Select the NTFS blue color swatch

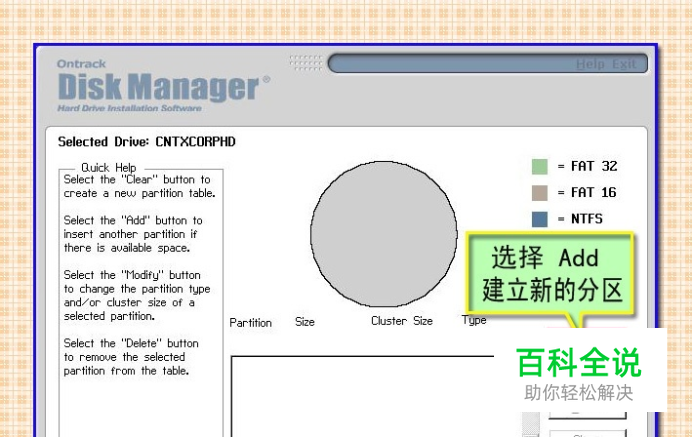coord(540,219)
